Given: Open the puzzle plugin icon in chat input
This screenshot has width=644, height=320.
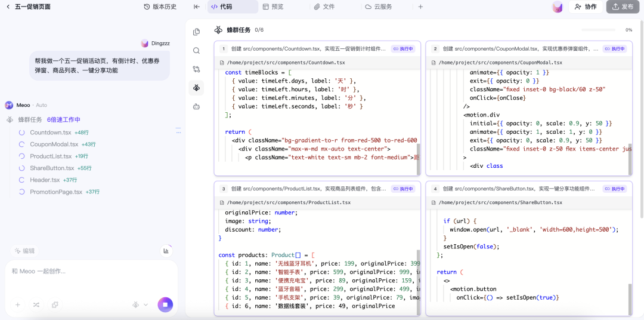Looking at the screenshot, I should (x=55, y=304).
